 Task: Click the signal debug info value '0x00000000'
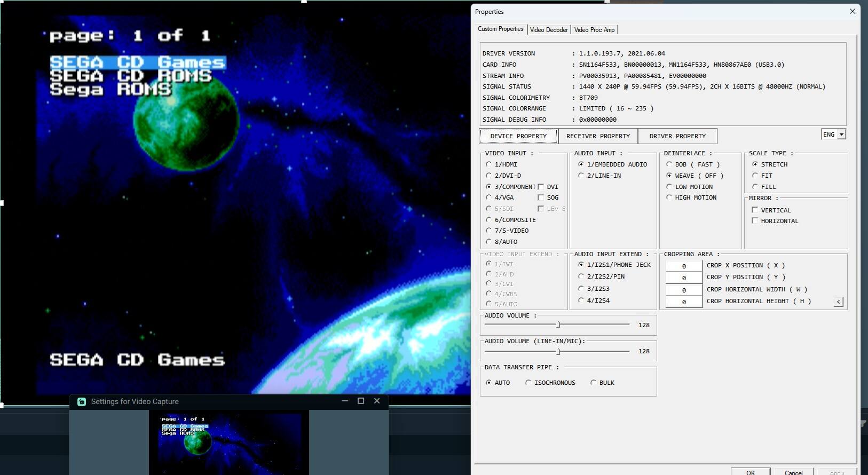tap(597, 120)
